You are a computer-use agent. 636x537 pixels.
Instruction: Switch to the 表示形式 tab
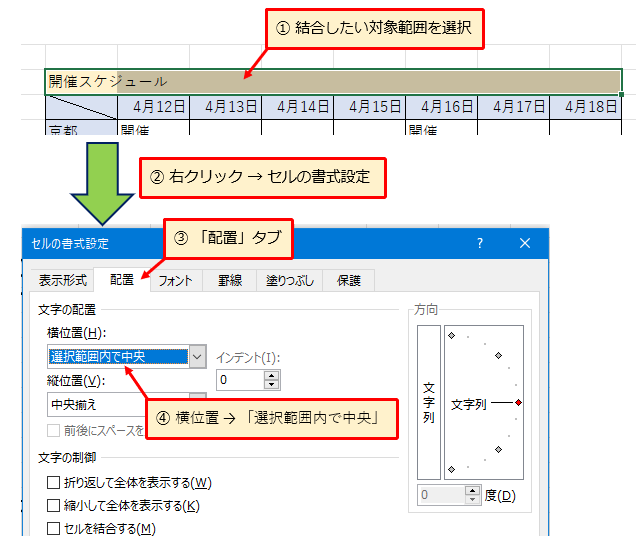[62, 281]
